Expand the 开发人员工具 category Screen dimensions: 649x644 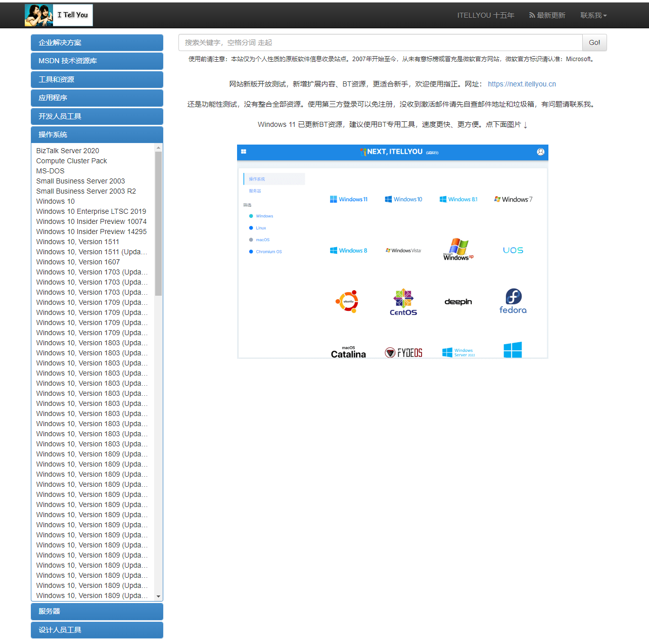click(x=97, y=116)
